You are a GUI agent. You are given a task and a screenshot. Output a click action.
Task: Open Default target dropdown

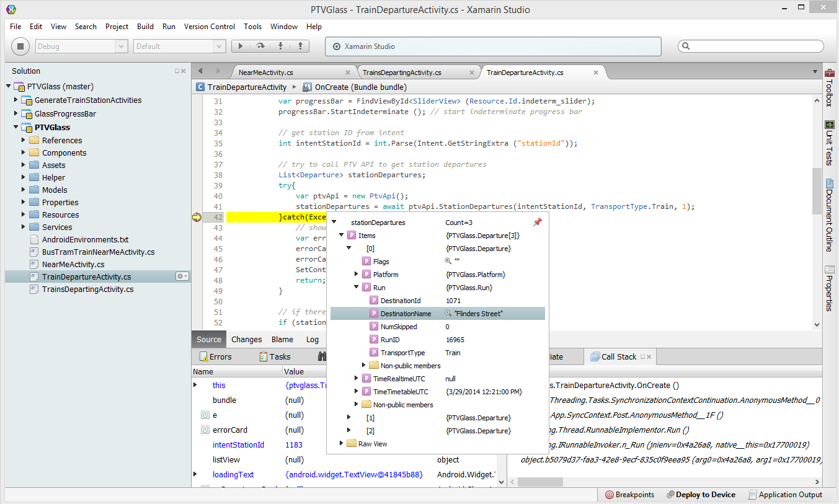click(180, 46)
